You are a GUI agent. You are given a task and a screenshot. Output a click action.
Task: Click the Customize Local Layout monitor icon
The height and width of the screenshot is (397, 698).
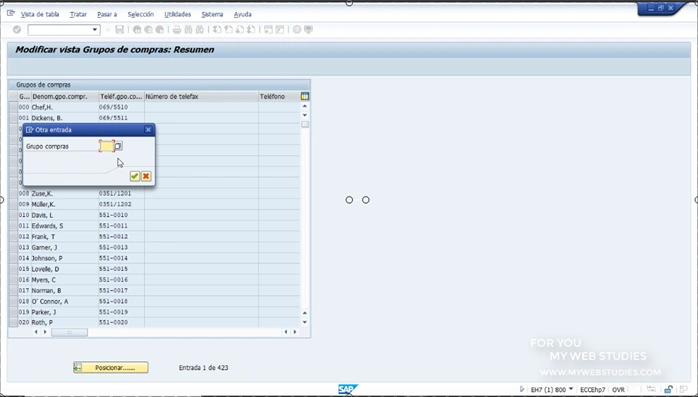[x=308, y=30]
